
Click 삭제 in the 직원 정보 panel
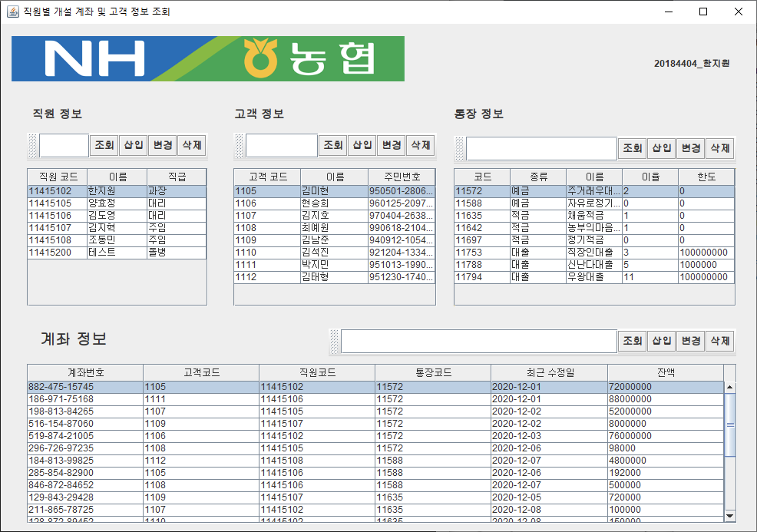pyautogui.click(x=191, y=145)
